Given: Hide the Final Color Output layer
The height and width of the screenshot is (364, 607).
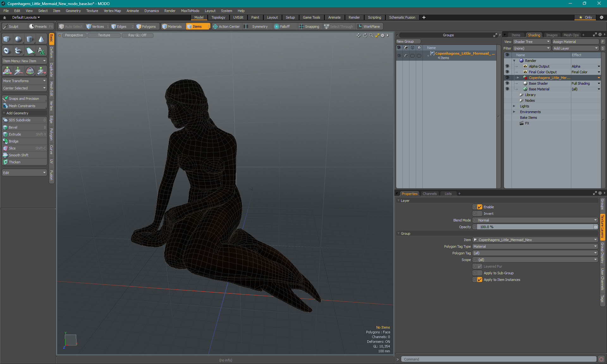Looking at the screenshot, I should (507, 72).
